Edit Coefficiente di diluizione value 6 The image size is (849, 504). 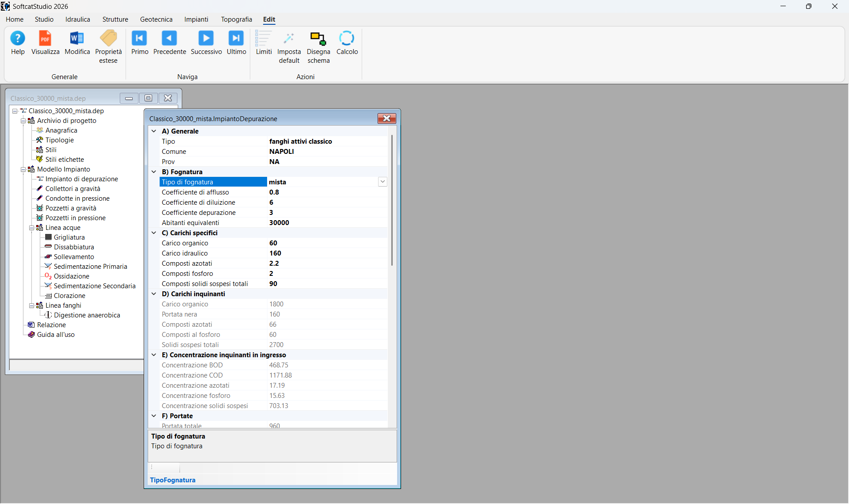click(327, 202)
